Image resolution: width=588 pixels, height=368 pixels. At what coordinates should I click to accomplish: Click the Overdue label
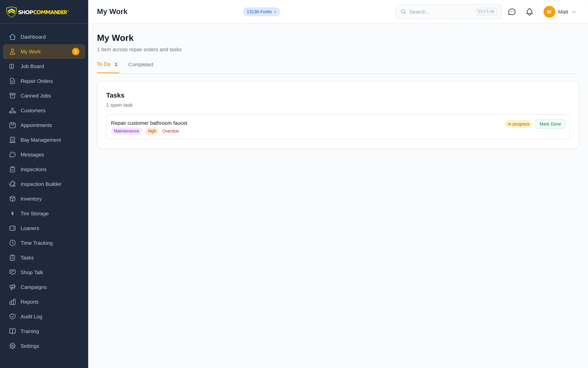(171, 131)
